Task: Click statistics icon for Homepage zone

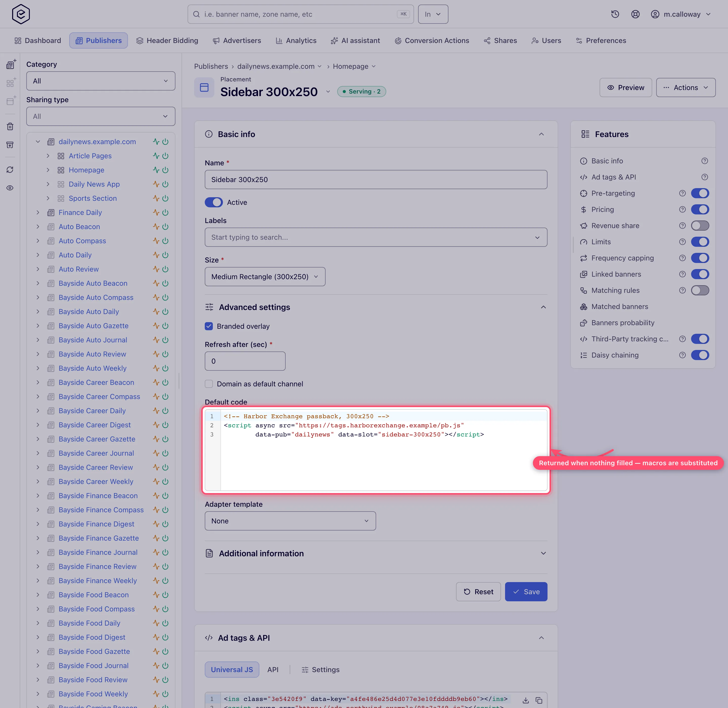Action: (156, 170)
